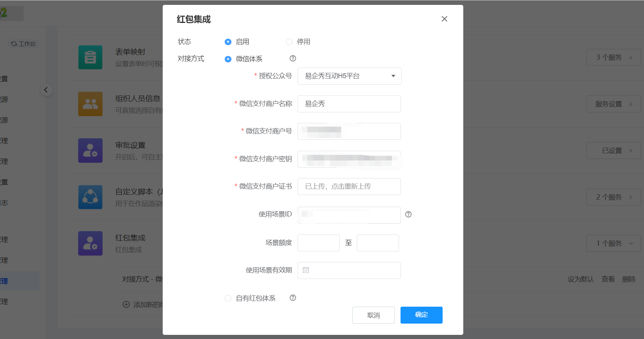This screenshot has width=644, height=339.
Task: Select the 启用 status radio button
Action: pos(228,42)
